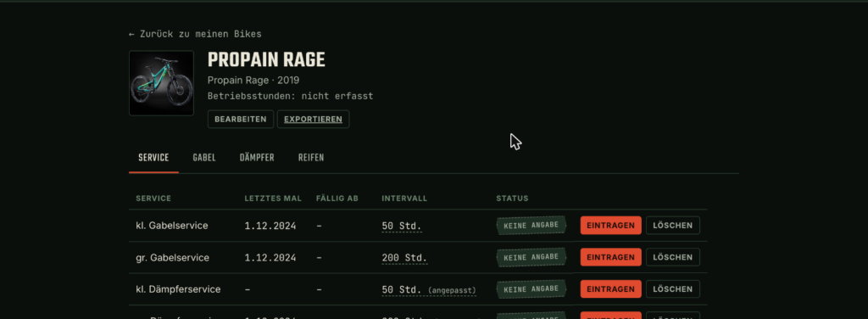Go back via 'Zurück zu meinen Bikes' link

(195, 34)
